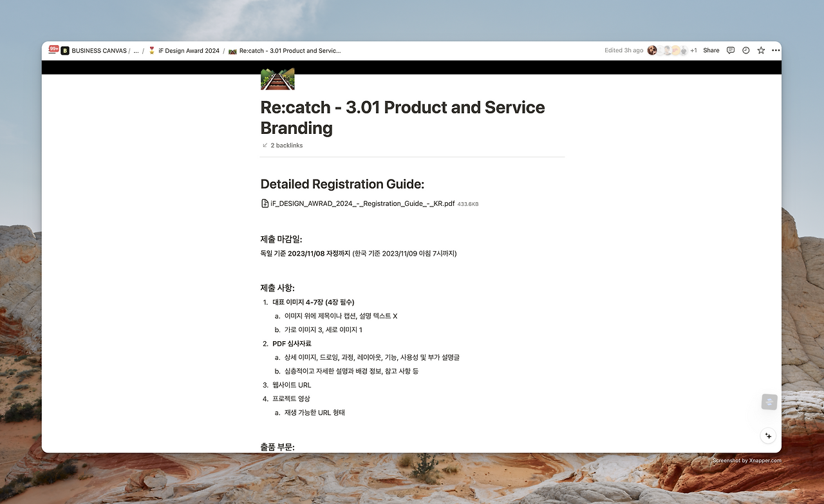Open the Share menu
824x504 pixels.
711,50
